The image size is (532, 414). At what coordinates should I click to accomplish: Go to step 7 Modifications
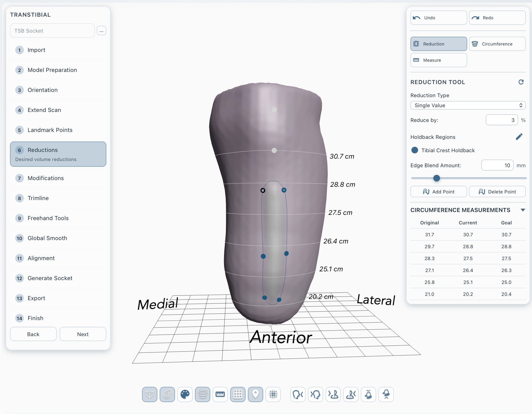(x=58, y=178)
